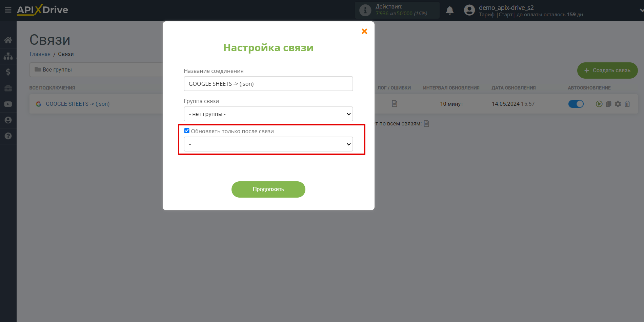The height and width of the screenshot is (322, 644).
Task: Click the actions info icon
Action: tap(365, 11)
